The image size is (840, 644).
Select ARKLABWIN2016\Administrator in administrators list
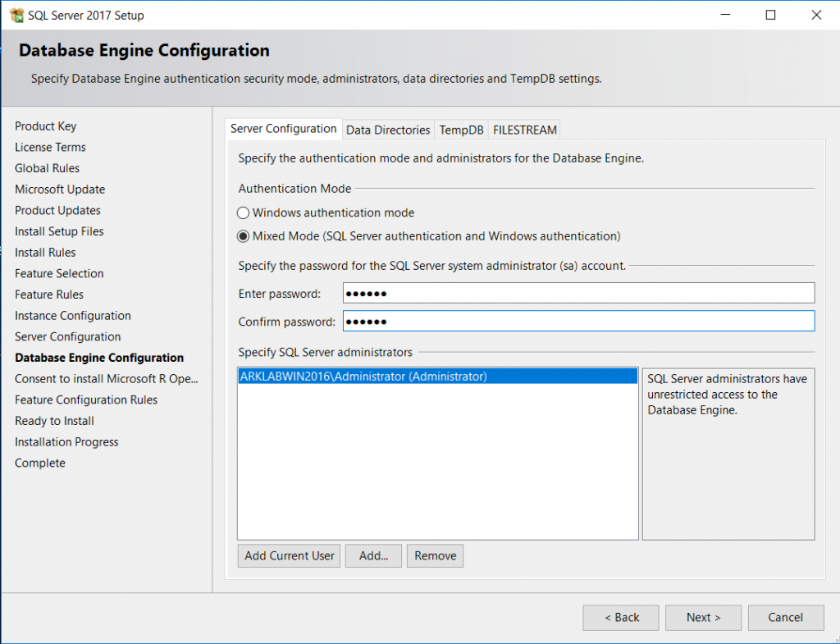(438, 376)
